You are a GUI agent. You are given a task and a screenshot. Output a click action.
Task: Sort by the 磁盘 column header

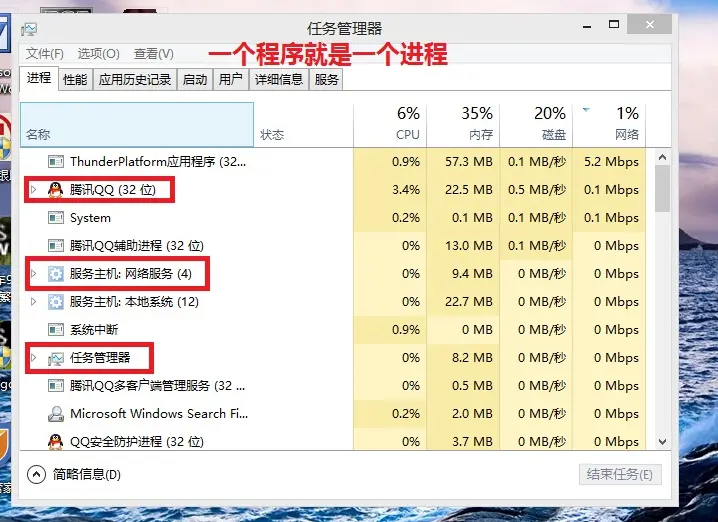tap(536, 125)
